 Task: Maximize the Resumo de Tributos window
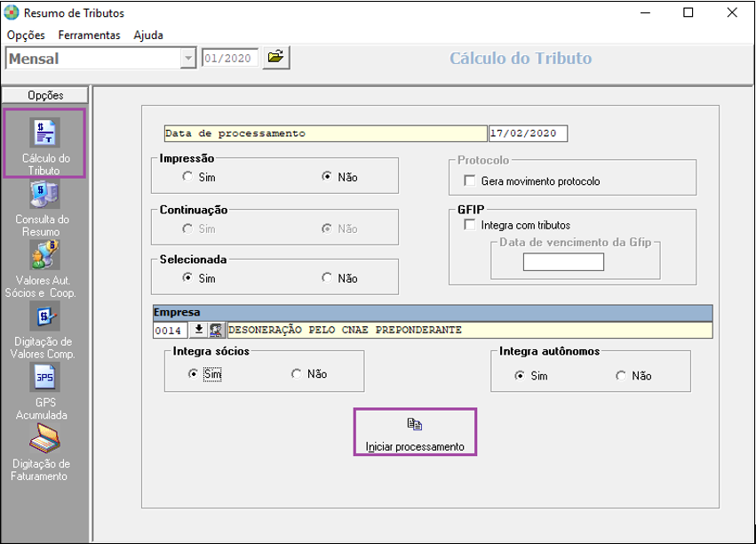click(x=688, y=12)
